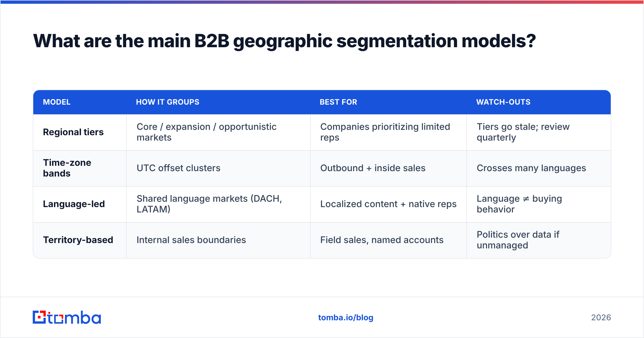Image resolution: width=644 pixels, height=338 pixels.
Task: Open the tomba.io/blog link
Action: [346, 318]
